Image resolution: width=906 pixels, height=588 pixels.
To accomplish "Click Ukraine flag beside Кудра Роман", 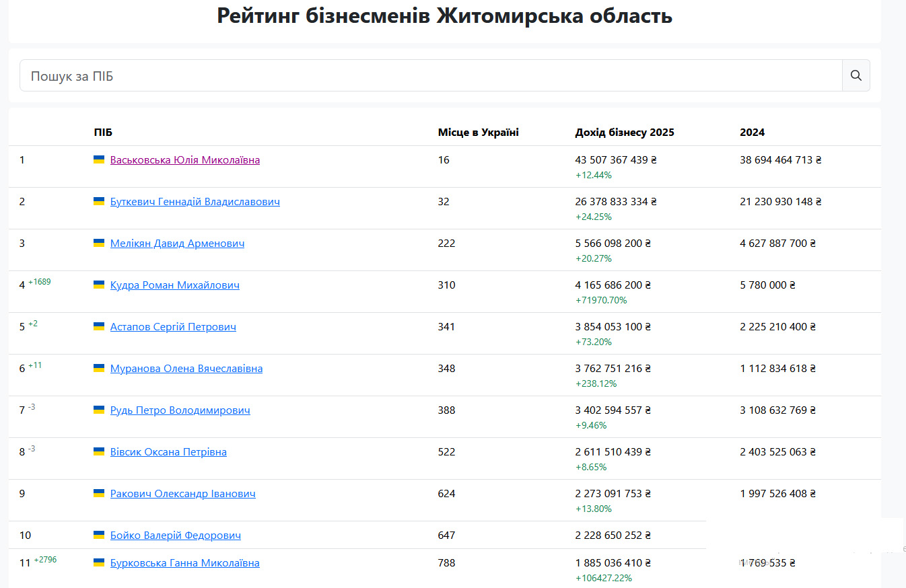I will coord(99,285).
